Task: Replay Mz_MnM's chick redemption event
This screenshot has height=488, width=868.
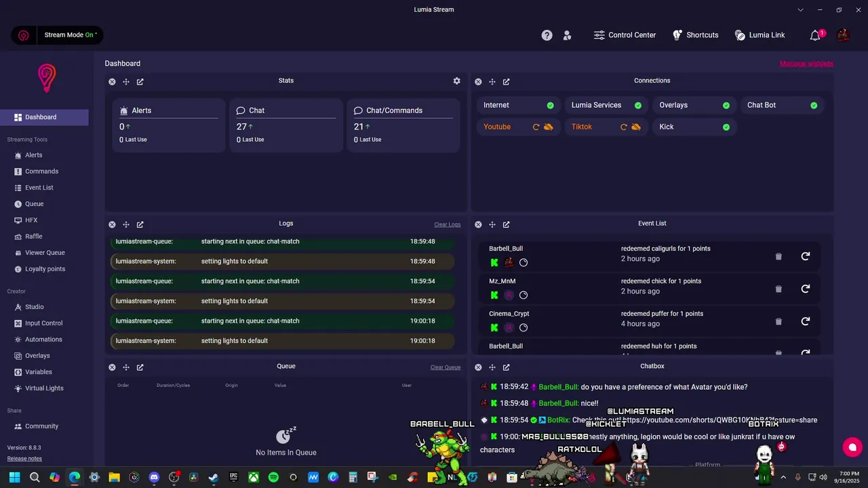Action: point(805,289)
